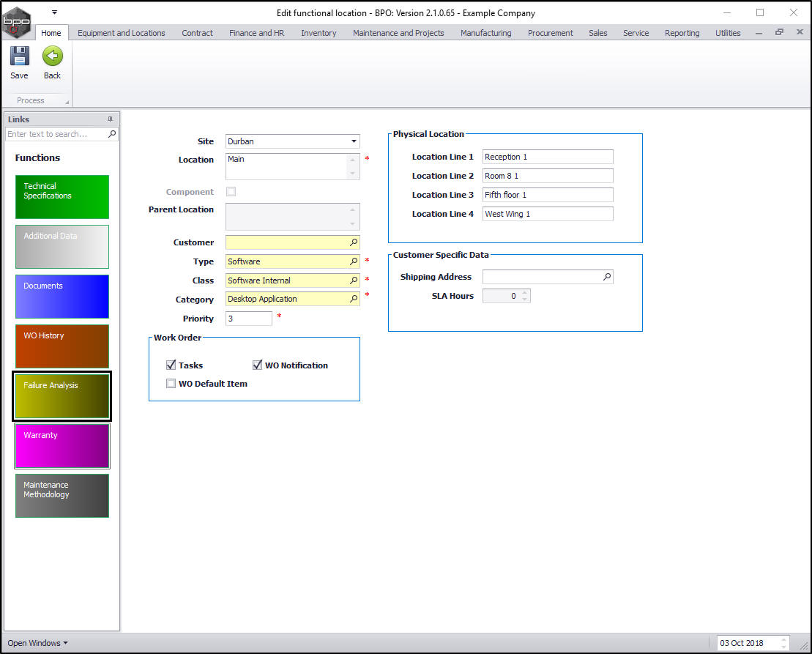Open the Type lookup magnifier
This screenshot has width=812, height=654.
pos(354,261)
